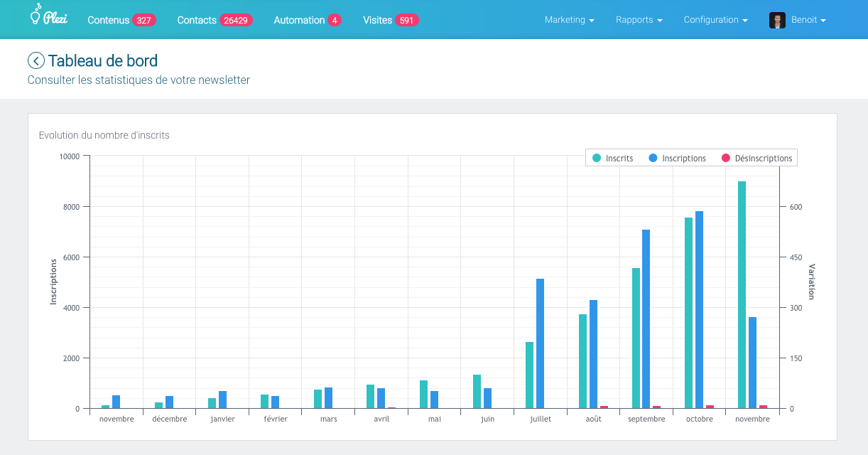Hide the Désinscriptions series in legend

(756, 158)
